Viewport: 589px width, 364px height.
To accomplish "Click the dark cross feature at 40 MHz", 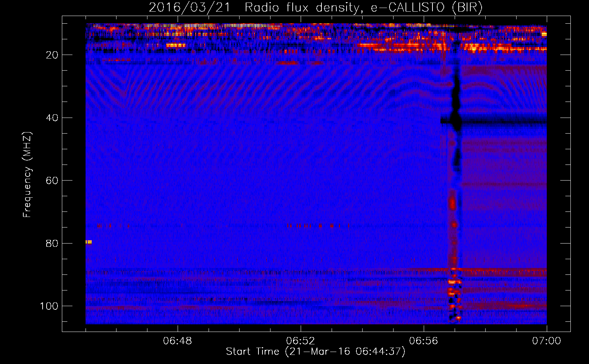I will tap(455, 120).
